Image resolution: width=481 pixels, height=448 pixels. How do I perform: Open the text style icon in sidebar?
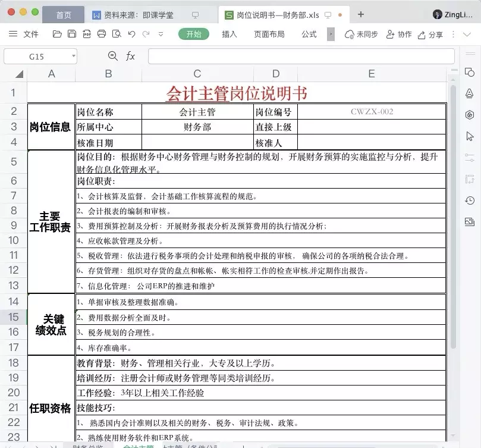coord(469,93)
